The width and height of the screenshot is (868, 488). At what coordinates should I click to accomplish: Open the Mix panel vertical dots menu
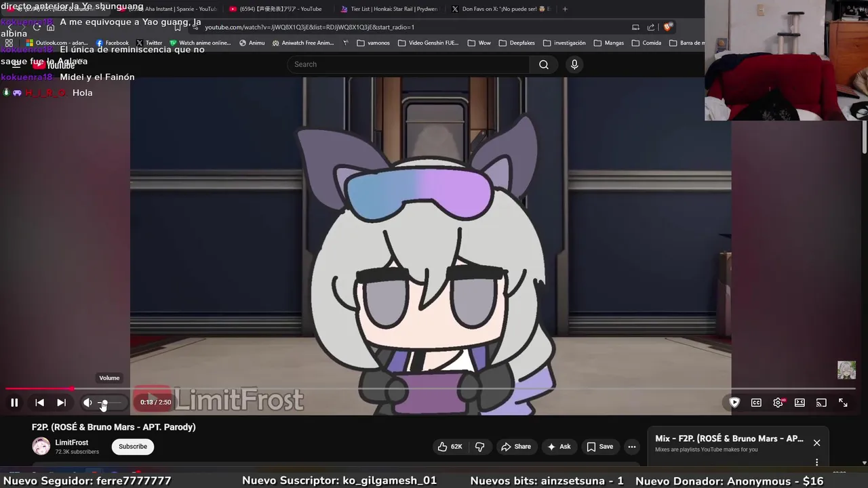[816, 462]
